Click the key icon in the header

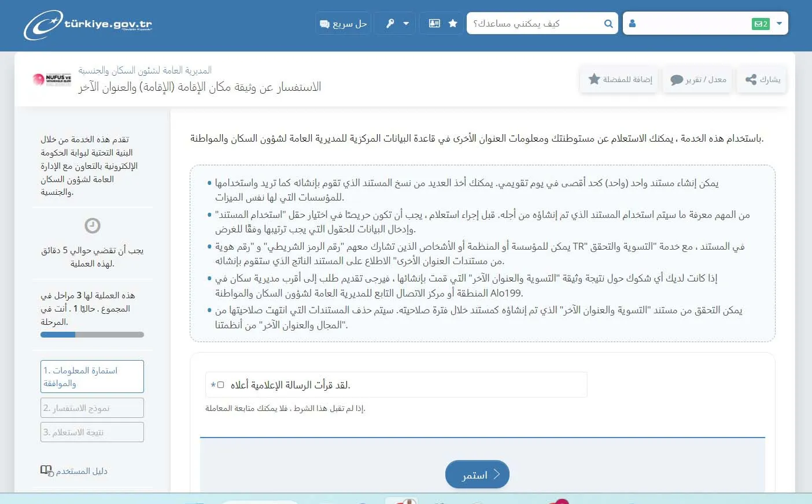tap(390, 24)
